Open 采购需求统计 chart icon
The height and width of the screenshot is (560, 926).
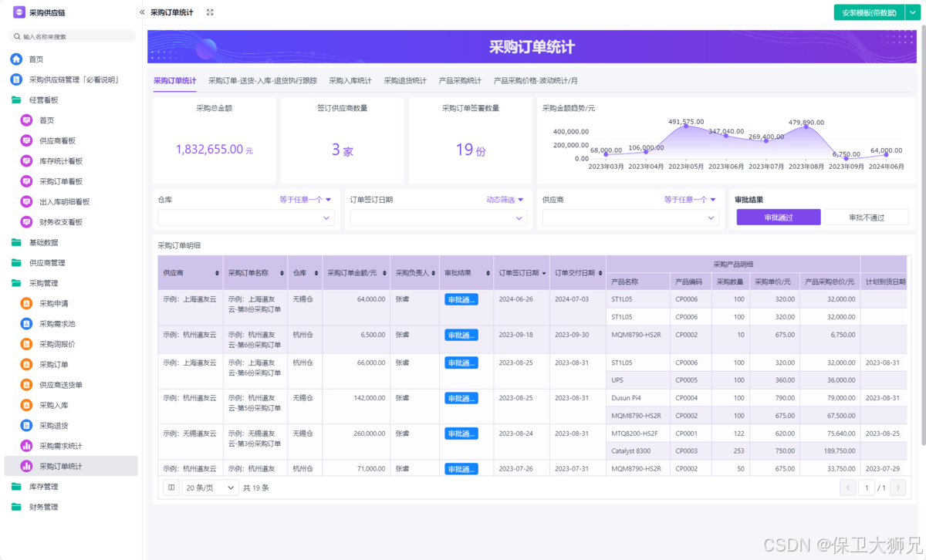click(26, 446)
